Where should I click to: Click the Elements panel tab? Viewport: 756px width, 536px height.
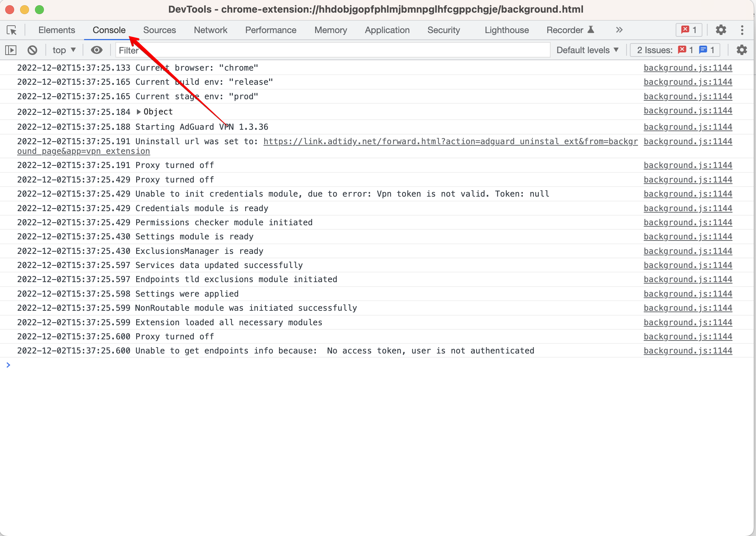56,29
